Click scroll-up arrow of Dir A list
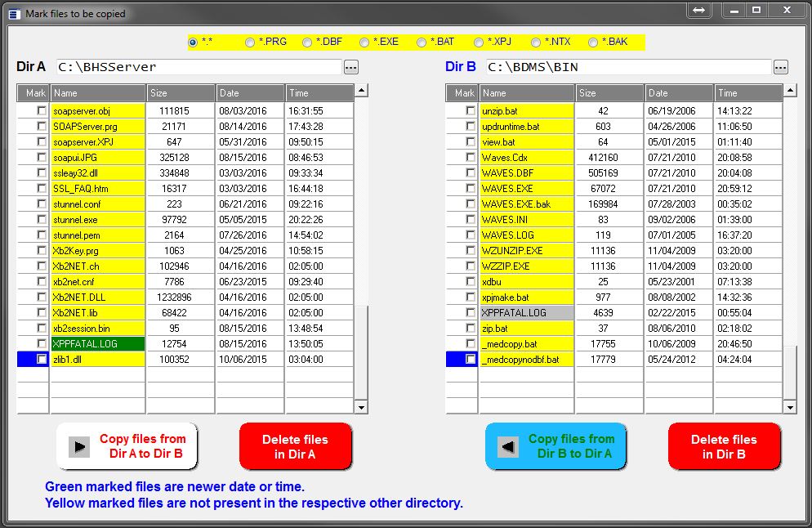 tap(361, 90)
